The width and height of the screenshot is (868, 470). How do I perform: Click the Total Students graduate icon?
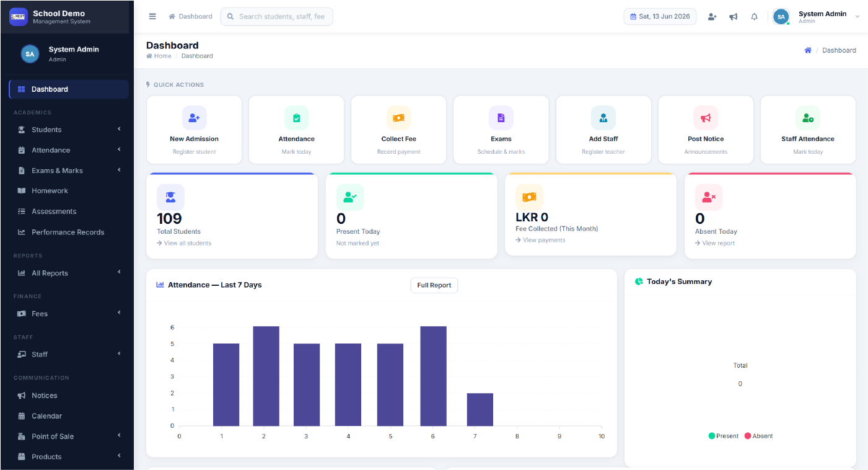(x=170, y=197)
